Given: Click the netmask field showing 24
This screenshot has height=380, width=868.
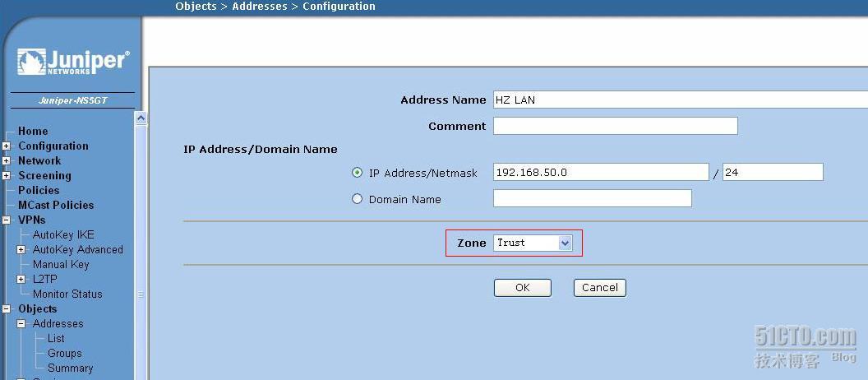Looking at the screenshot, I should [773, 172].
